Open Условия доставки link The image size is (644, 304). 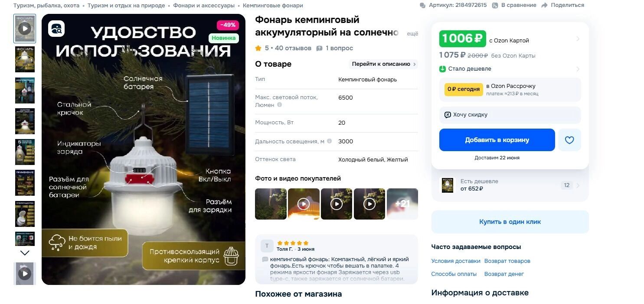click(456, 261)
